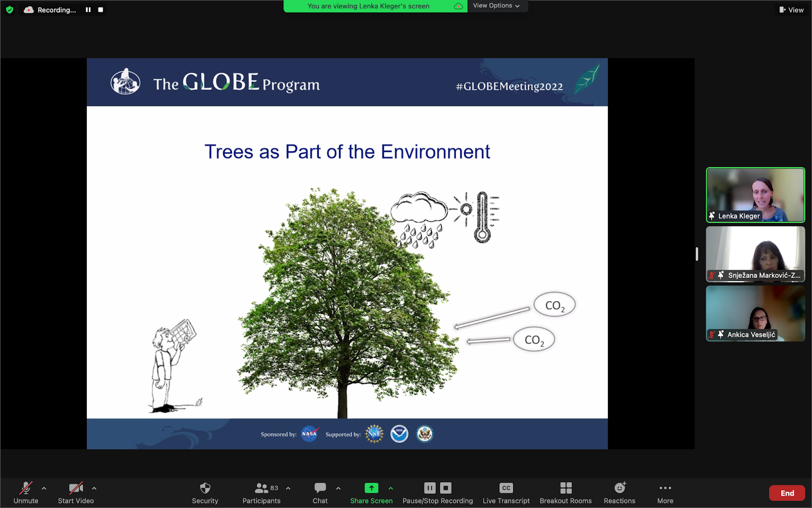Expand audio options arrow next to Unmute
This screenshot has width=812, height=508.
44,488
